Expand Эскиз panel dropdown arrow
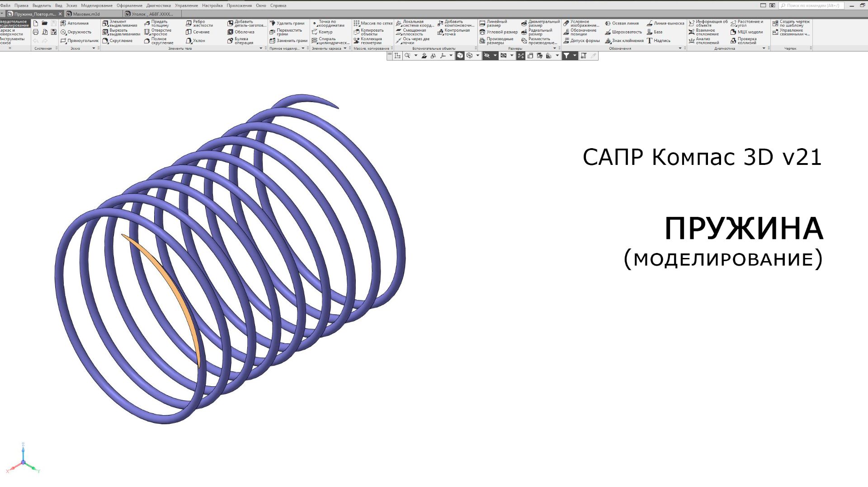 point(94,48)
